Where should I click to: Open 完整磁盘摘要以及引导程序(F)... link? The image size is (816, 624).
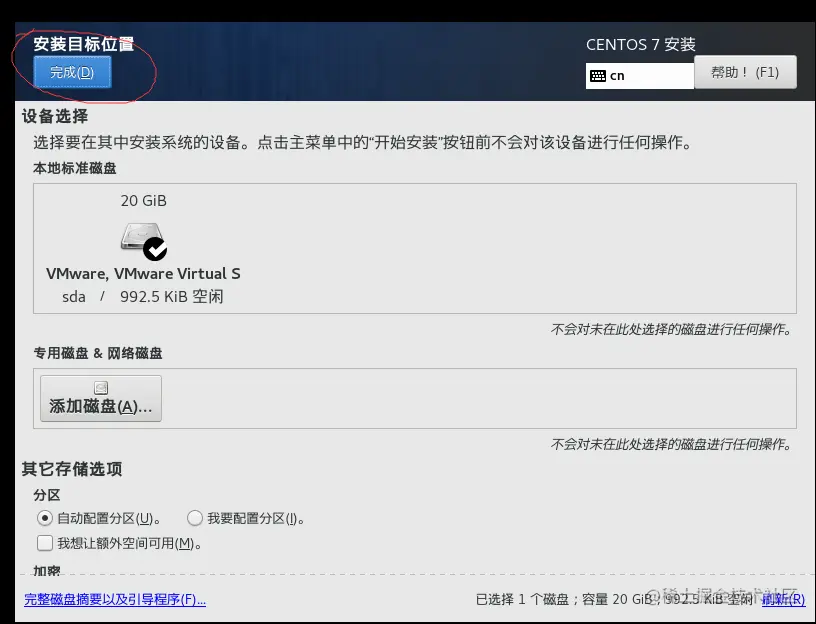coord(115,600)
